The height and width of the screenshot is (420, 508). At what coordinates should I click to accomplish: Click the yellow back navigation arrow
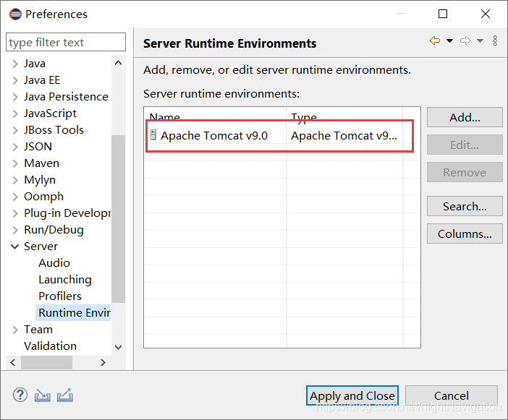coord(435,40)
